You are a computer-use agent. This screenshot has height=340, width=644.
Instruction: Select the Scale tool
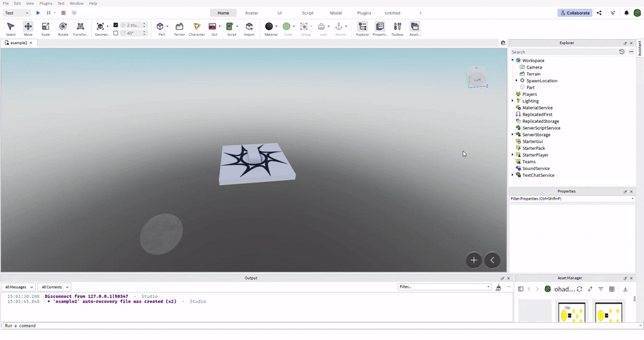click(45, 28)
